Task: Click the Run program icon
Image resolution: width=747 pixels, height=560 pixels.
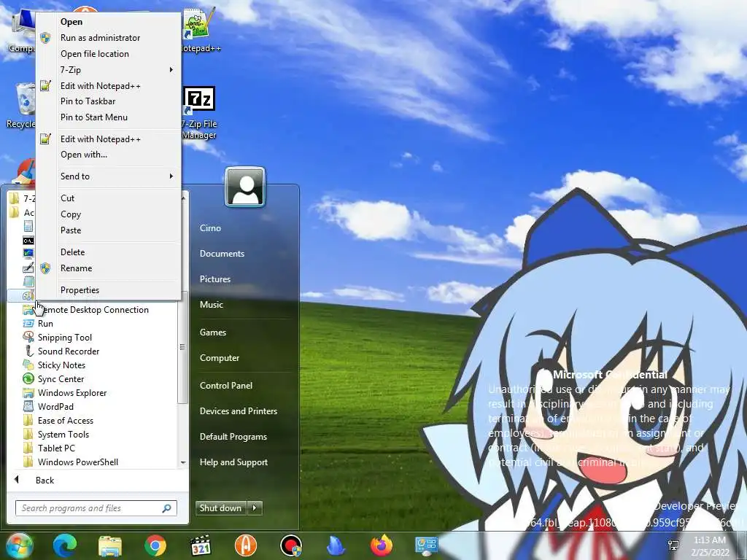Action: coord(28,323)
